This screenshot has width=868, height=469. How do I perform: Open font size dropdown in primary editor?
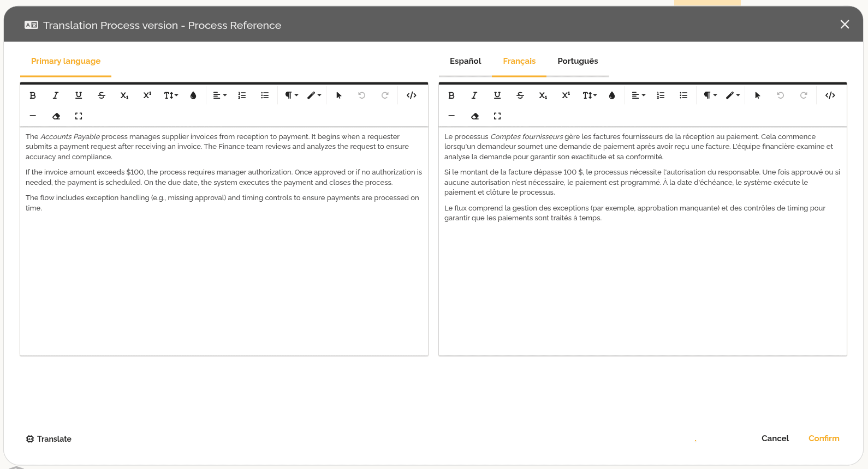pyautogui.click(x=171, y=95)
